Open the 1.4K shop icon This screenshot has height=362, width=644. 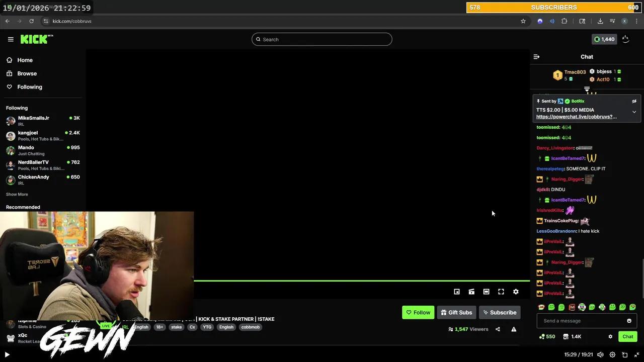572,336
